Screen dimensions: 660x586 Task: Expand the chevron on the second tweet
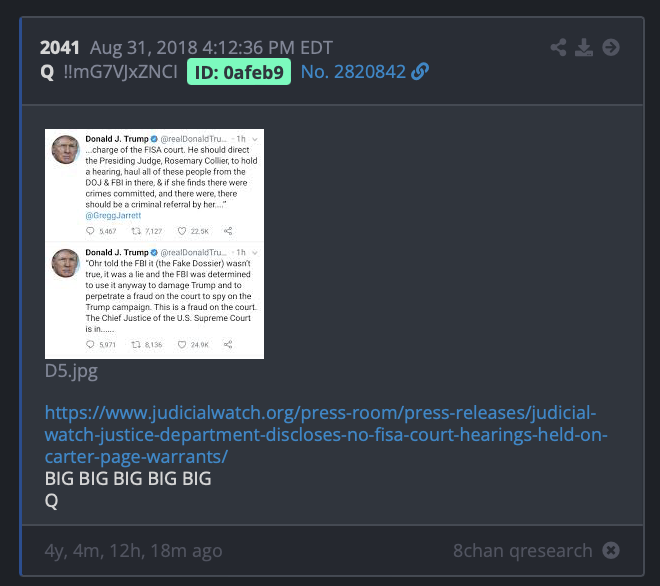click(255, 253)
